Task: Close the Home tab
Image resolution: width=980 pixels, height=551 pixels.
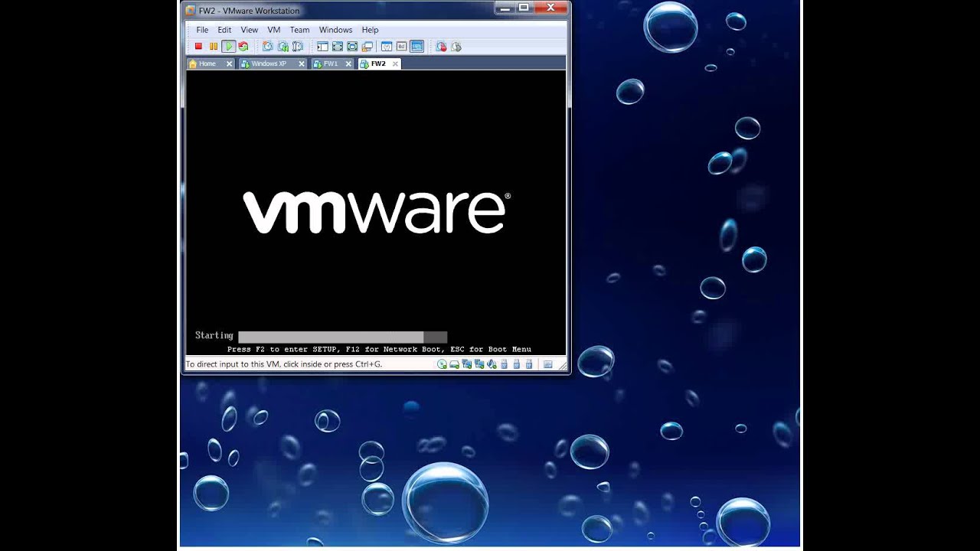Action: [229, 64]
